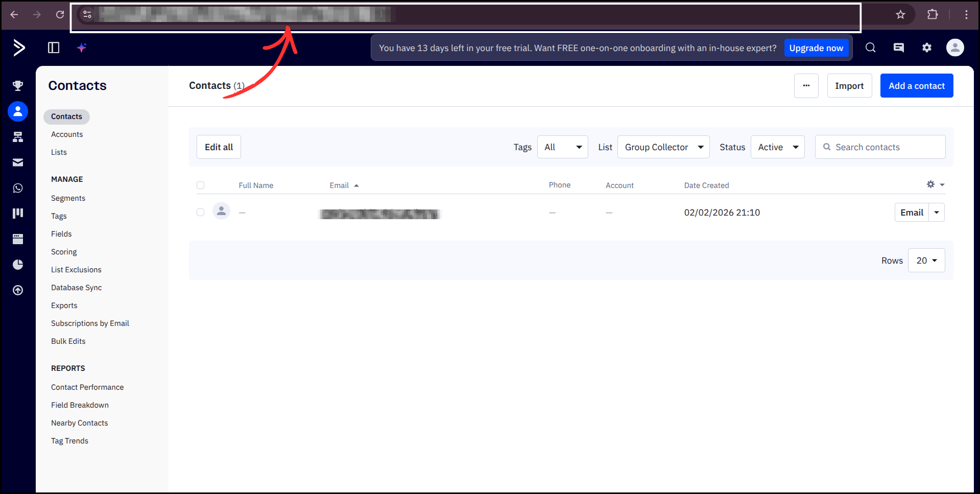The width and height of the screenshot is (980, 494).
Task: Select the Contacts person icon in the sidebar
Action: coord(18,111)
